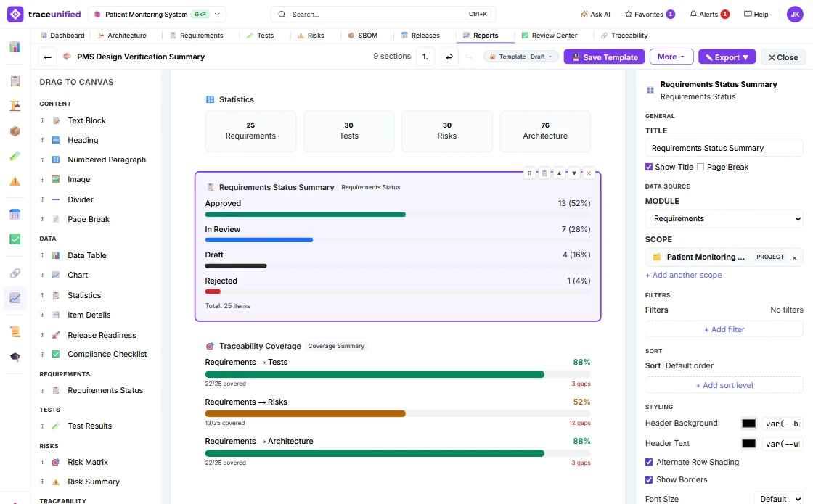Open Help menu
The width and height of the screenshot is (813, 504).
point(756,14)
